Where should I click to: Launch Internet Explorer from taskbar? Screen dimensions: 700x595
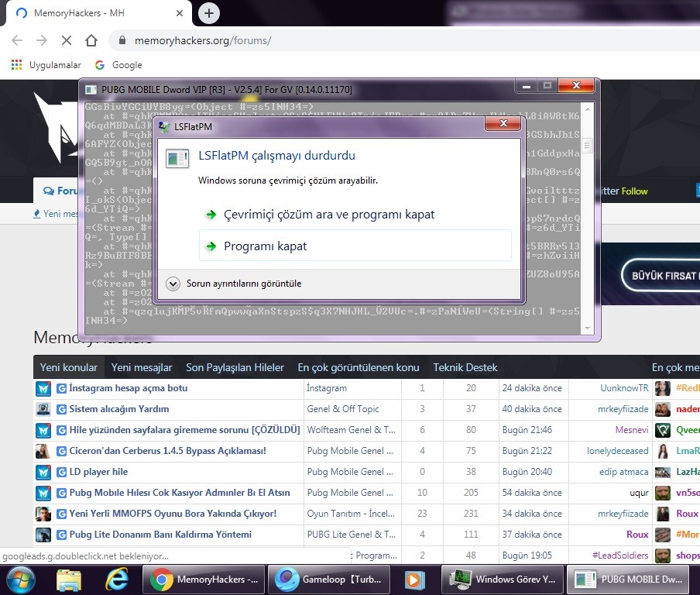(117, 580)
